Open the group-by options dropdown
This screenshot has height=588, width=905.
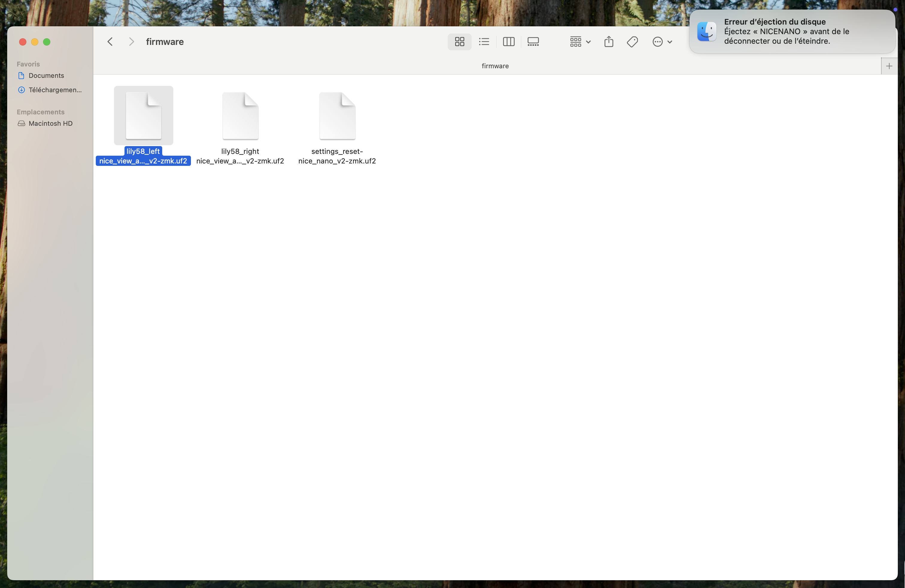coord(579,42)
